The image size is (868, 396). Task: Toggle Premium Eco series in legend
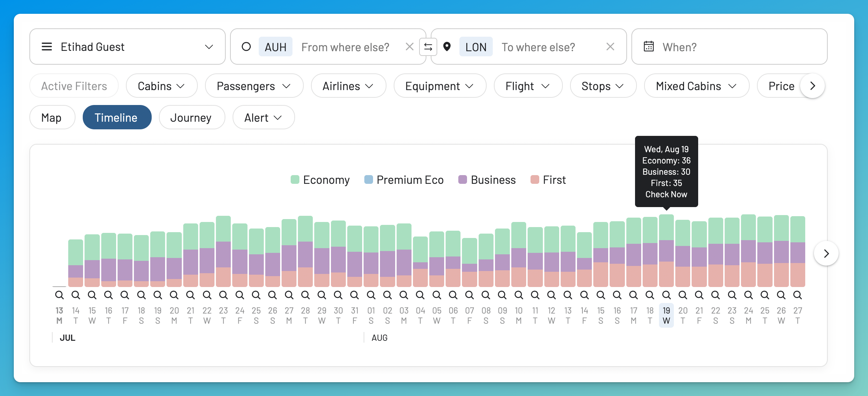[404, 180]
